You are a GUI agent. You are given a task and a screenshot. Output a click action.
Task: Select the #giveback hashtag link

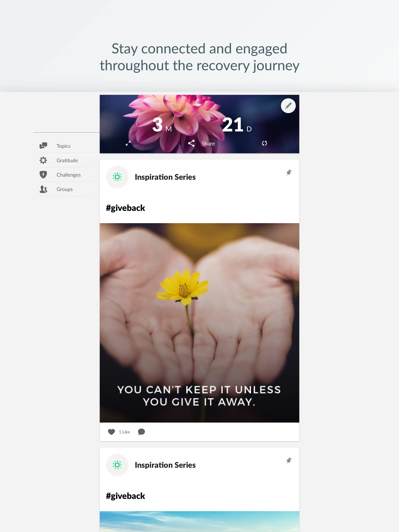[x=125, y=207]
